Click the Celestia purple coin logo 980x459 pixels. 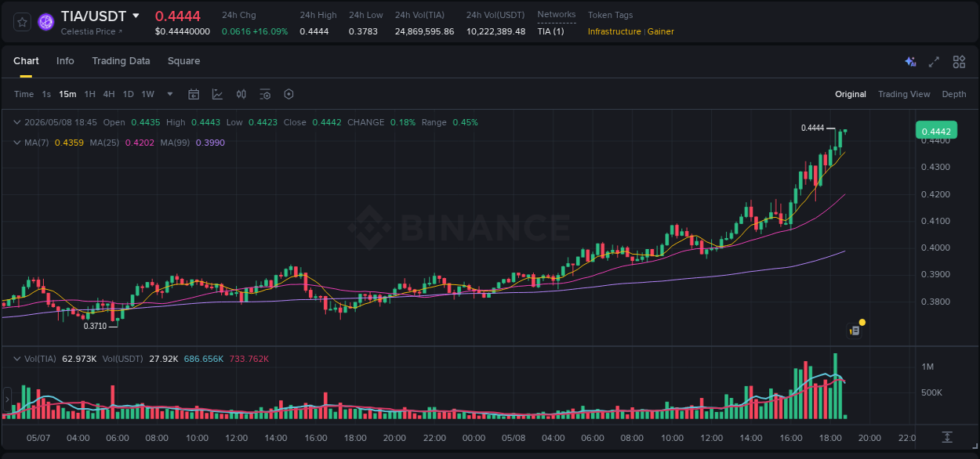click(46, 22)
